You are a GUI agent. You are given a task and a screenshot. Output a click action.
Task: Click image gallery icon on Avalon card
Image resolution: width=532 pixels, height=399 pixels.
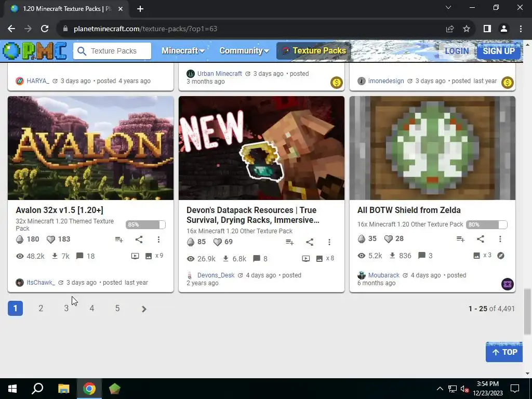(149, 256)
